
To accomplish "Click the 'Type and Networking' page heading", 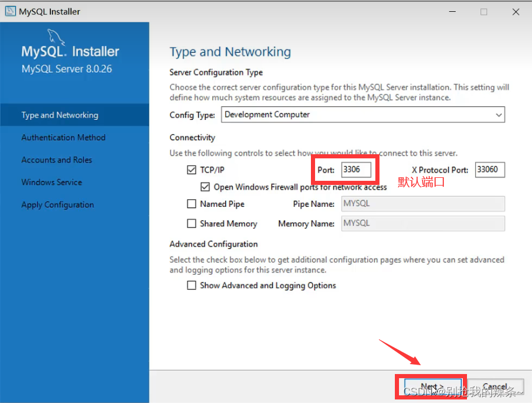I will click(230, 52).
